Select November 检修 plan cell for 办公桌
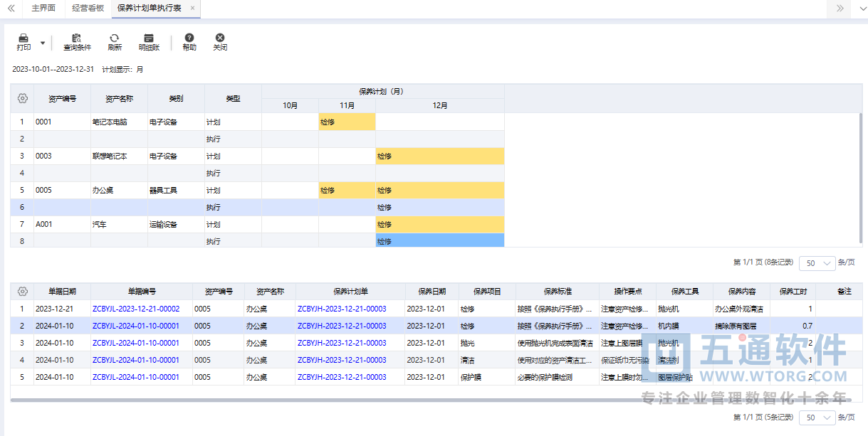Image resolution: width=868 pixels, height=436 pixels. click(x=347, y=190)
